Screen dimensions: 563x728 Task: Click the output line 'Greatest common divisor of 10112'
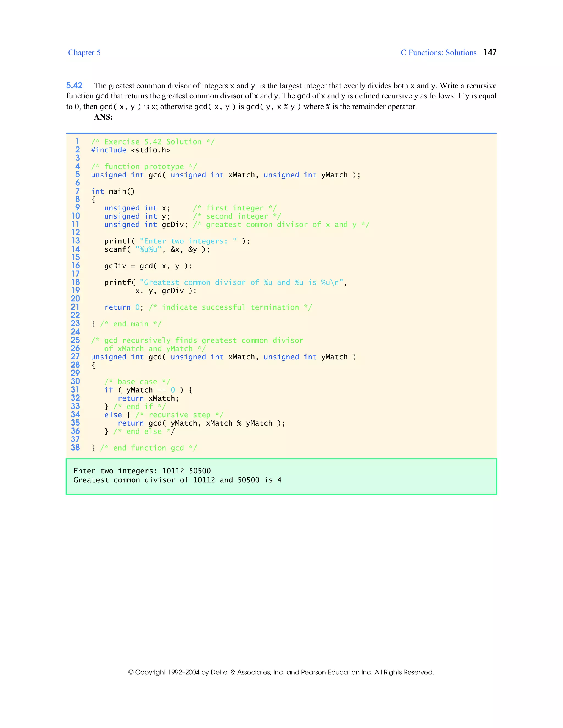pyautogui.click(x=177, y=480)
